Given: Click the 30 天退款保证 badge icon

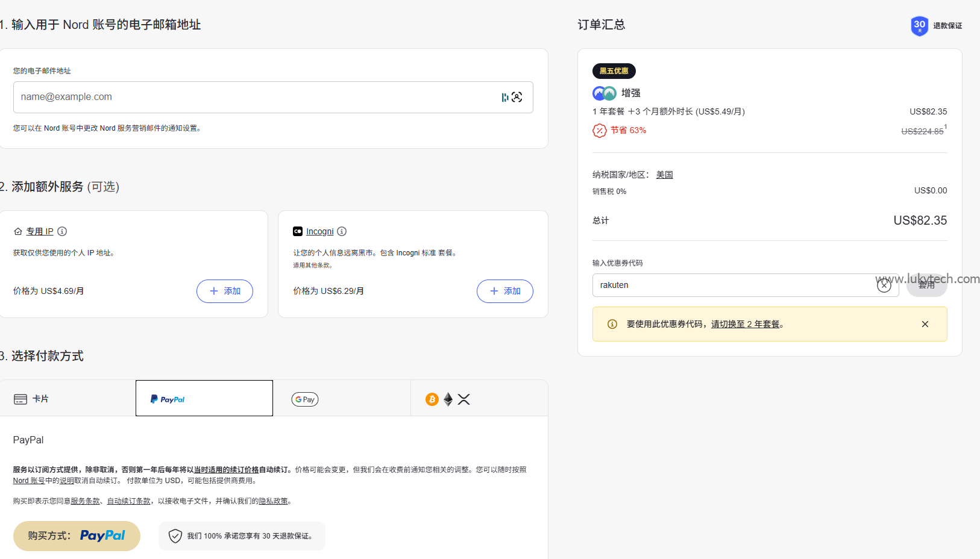Looking at the screenshot, I should tap(919, 26).
